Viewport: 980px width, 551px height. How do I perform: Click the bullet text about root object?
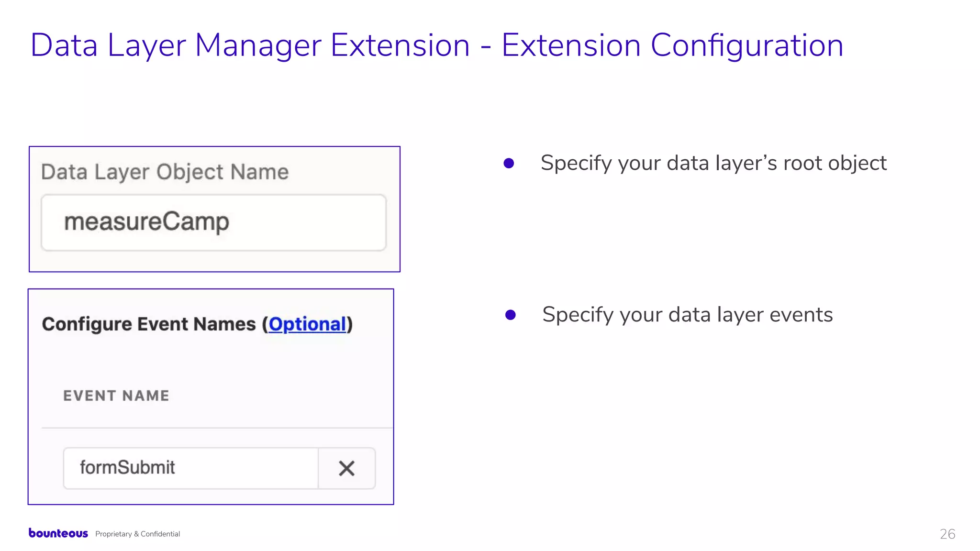click(713, 163)
